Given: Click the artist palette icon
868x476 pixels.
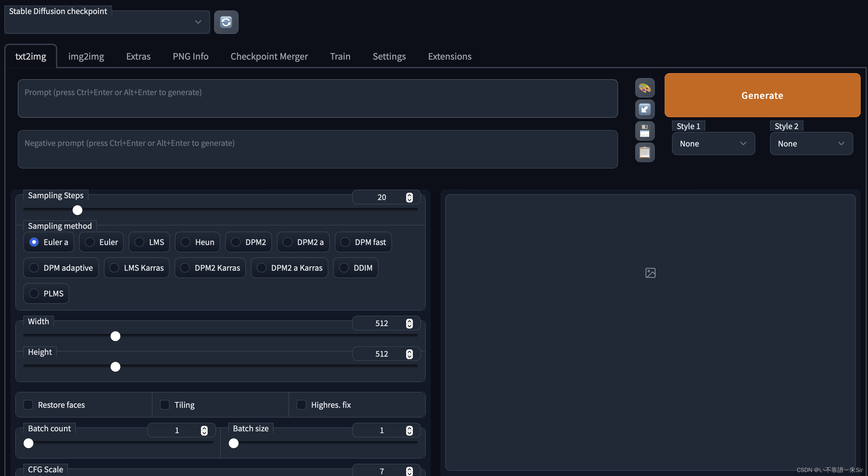Looking at the screenshot, I should [644, 88].
